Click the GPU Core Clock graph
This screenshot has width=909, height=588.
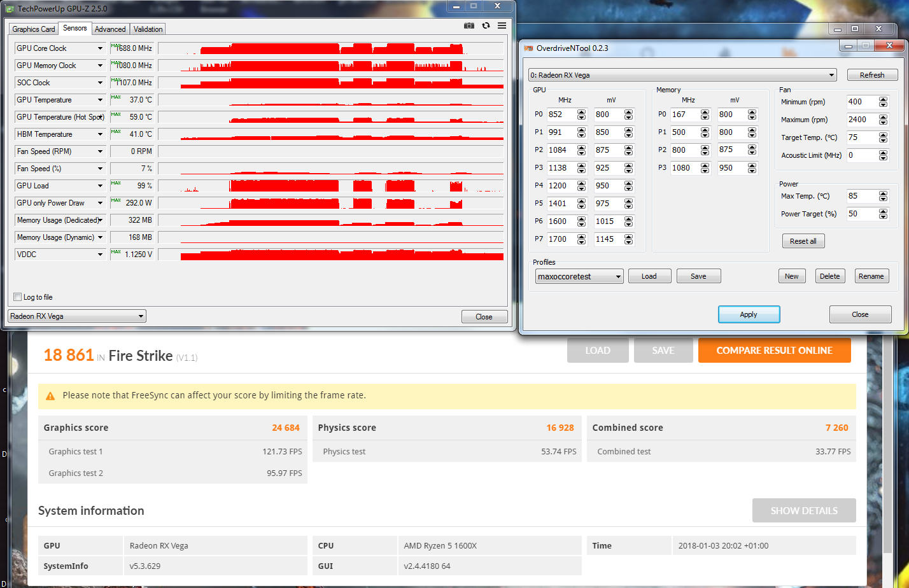[331, 48]
